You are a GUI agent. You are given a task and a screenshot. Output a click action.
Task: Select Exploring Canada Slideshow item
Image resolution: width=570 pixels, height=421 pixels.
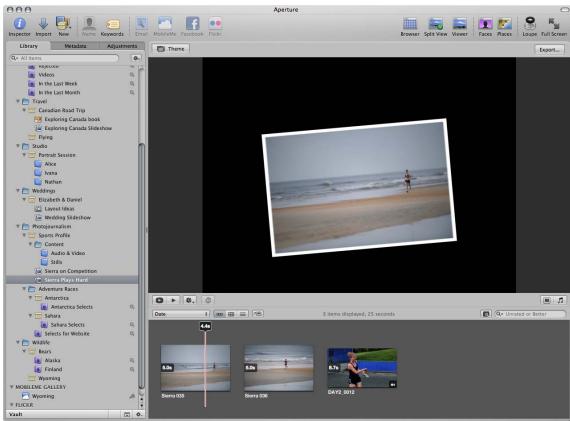tap(78, 128)
